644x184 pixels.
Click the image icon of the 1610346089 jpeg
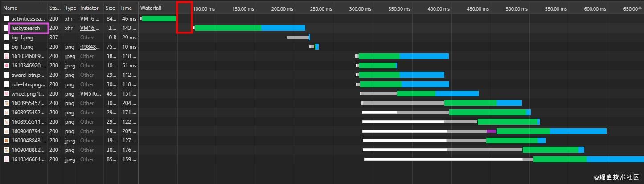7,56
